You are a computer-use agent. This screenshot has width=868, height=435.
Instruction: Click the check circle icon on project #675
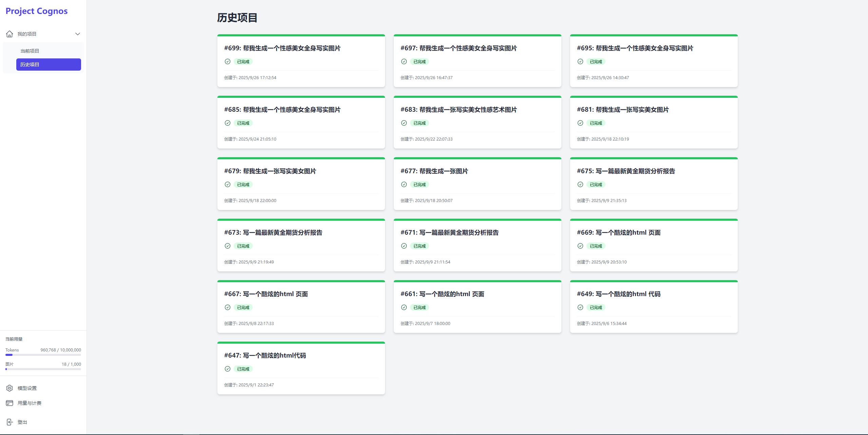(580, 184)
